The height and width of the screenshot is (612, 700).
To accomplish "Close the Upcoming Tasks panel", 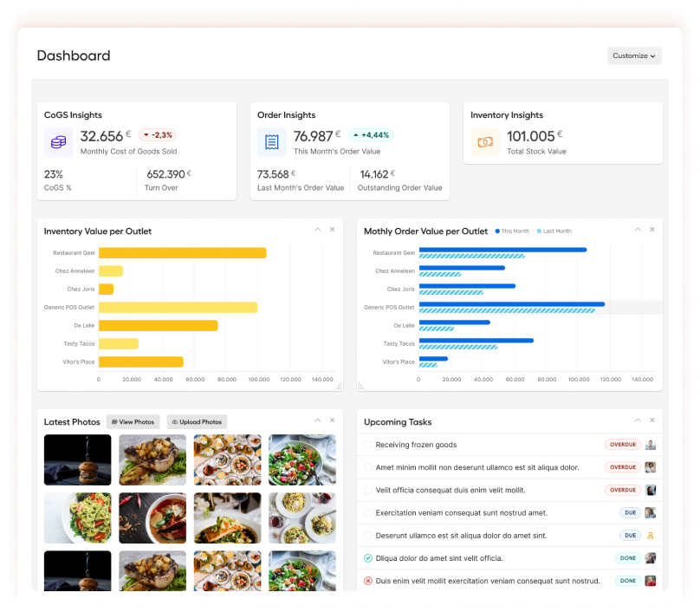I will point(652,420).
